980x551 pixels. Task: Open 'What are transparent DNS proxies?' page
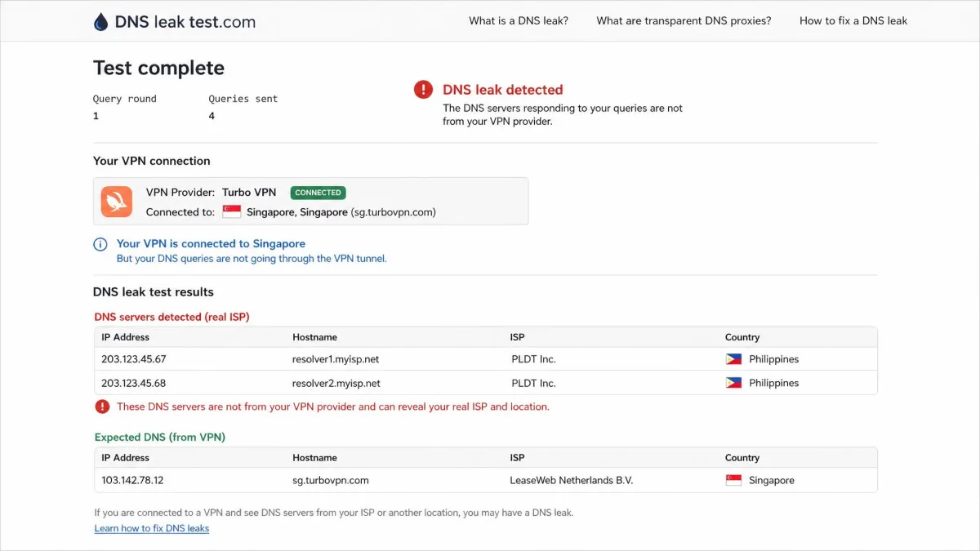point(684,21)
